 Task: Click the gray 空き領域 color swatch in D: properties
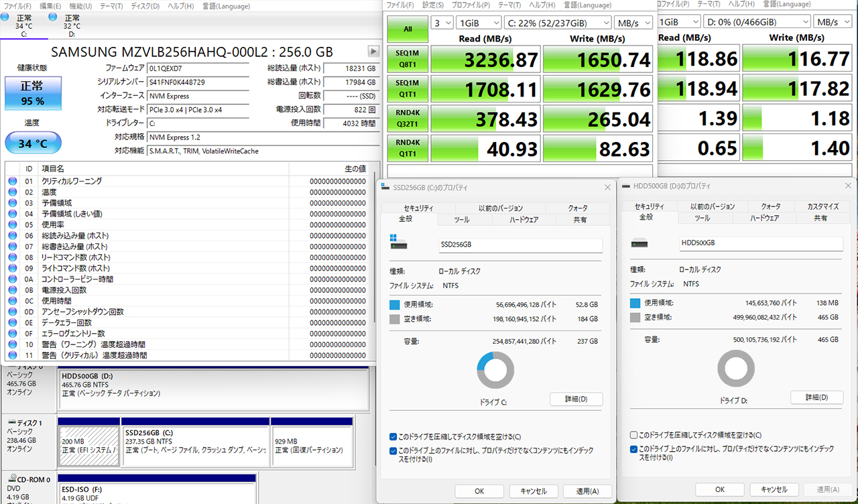tap(635, 317)
